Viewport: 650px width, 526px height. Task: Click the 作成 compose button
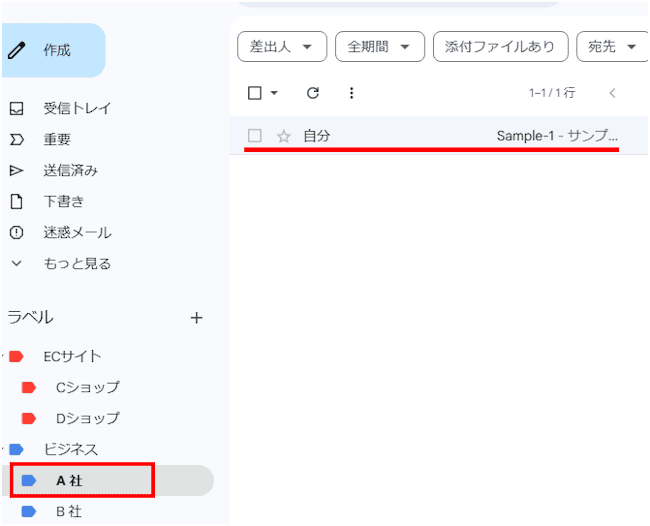pos(53,50)
